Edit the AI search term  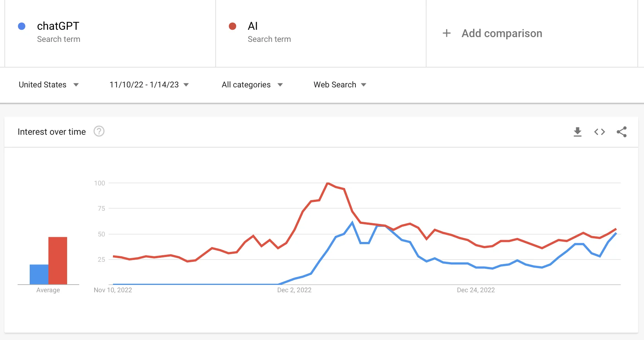pos(253,26)
